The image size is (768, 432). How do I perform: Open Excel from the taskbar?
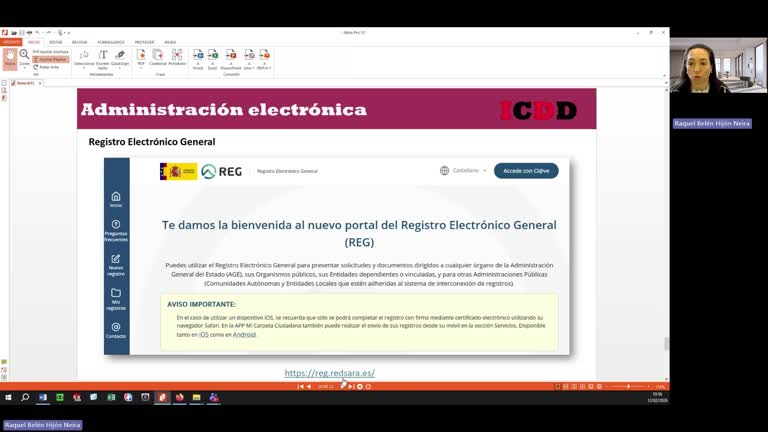(x=111, y=397)
